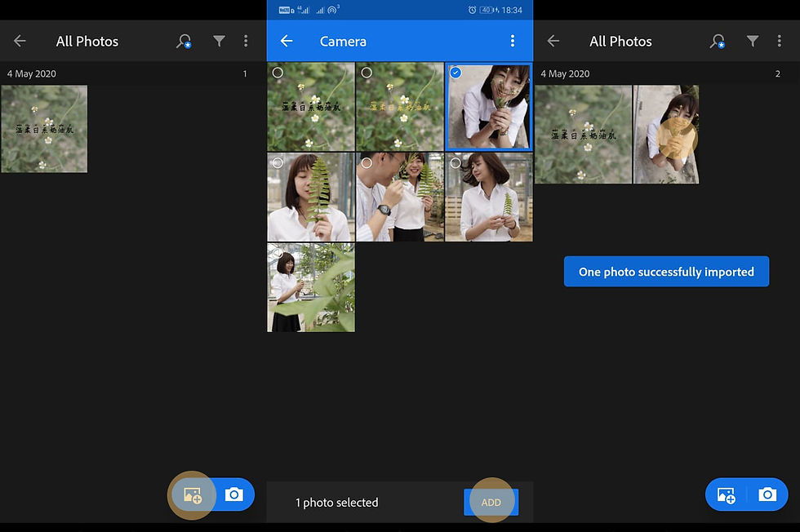Open search on the right All Photos screen

718,41
